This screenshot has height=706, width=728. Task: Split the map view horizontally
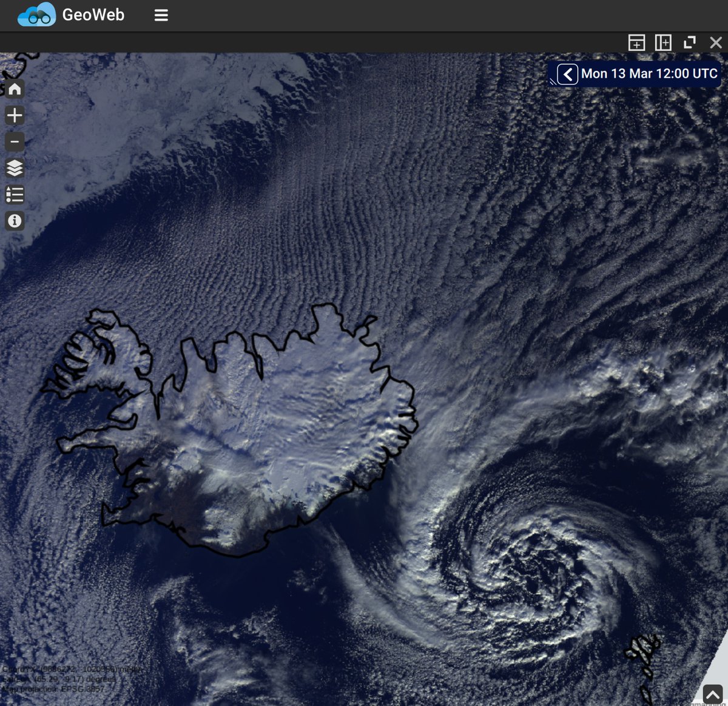pos(636,42)
